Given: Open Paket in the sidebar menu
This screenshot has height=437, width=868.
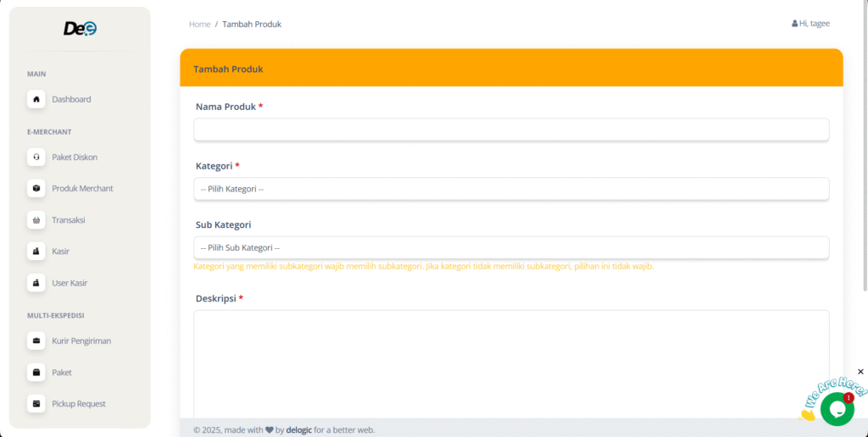Looking at the screenshot, I should (x=61, y=373).
